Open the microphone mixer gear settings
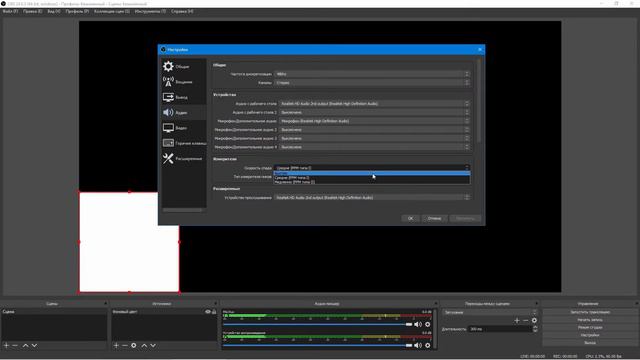The width and height of the screenshot is (640, 360). [428, 324]
